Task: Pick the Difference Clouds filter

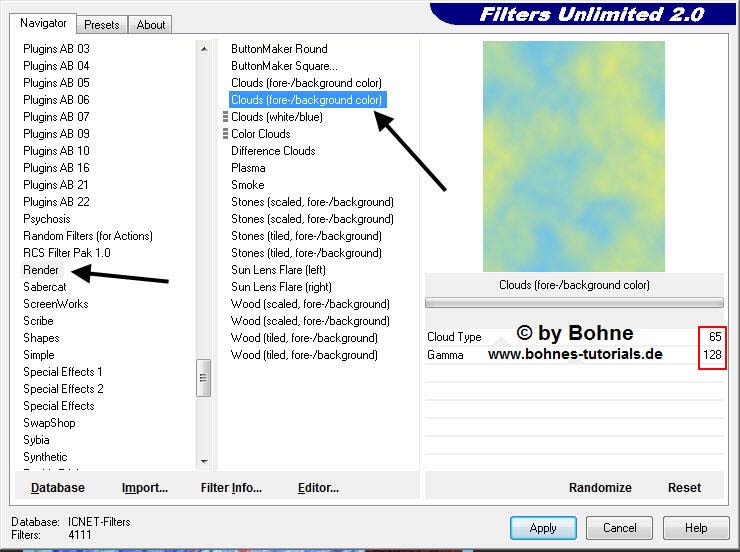Action: coord(273,151)
